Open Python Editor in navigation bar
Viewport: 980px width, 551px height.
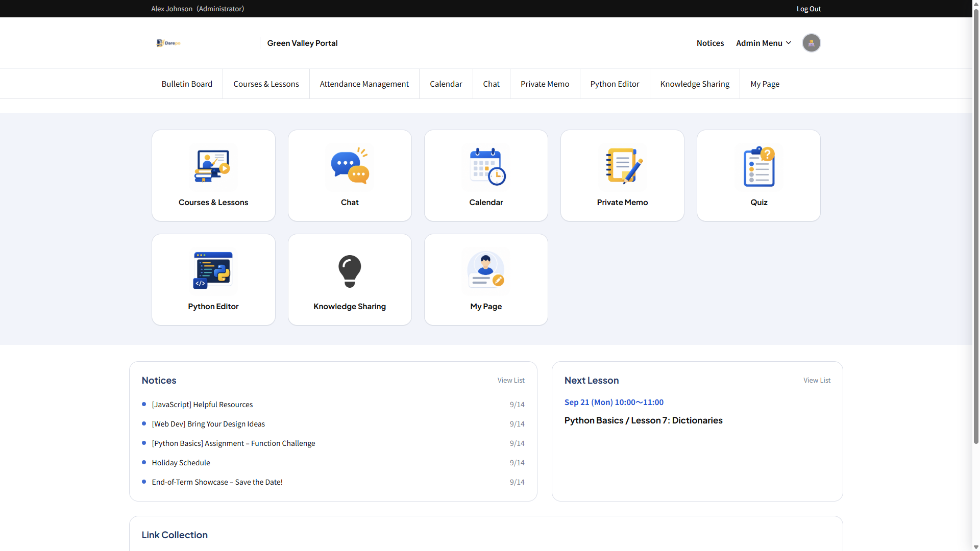pyautogui.click(x=615, y=84)
